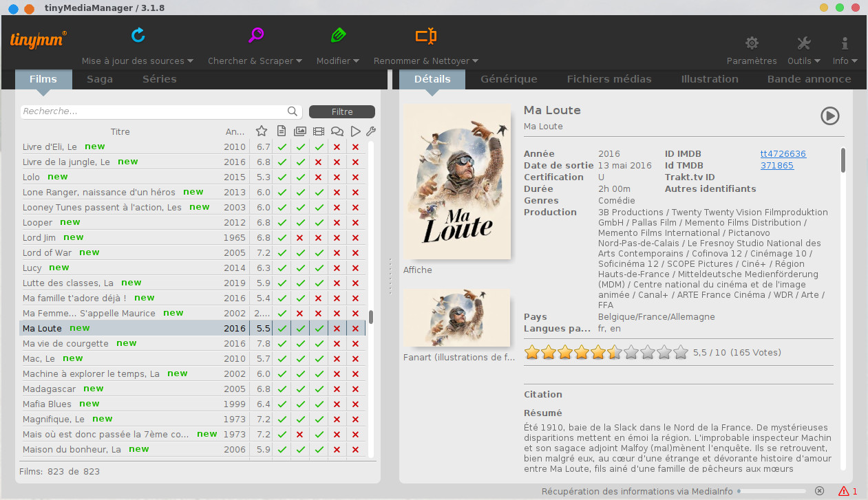
Task: Open the Illustration tab
Action: click(710, 79)
